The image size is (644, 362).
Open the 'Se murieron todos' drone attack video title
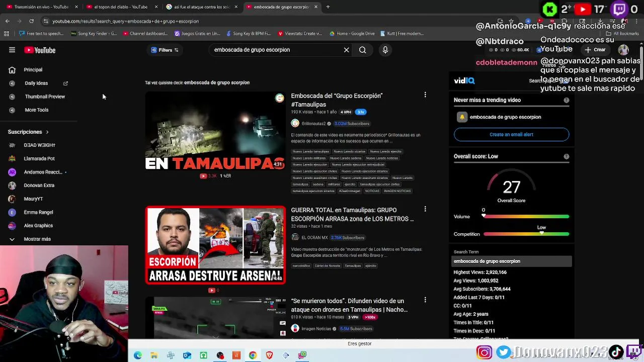click(349, 305)
